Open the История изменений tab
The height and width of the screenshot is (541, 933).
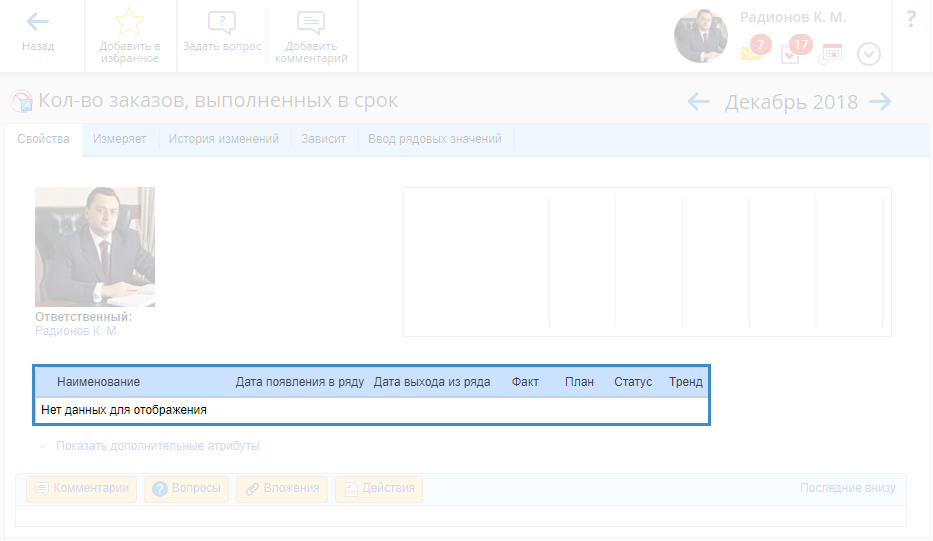[x=223, y=139]
